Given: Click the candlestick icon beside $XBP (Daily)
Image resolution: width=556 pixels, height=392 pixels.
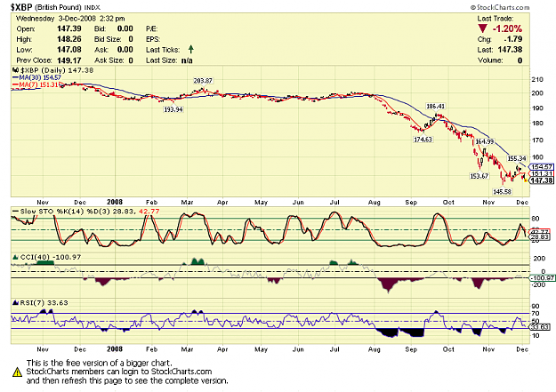Looking at the screenshot, I should click(x=16, y=70).
